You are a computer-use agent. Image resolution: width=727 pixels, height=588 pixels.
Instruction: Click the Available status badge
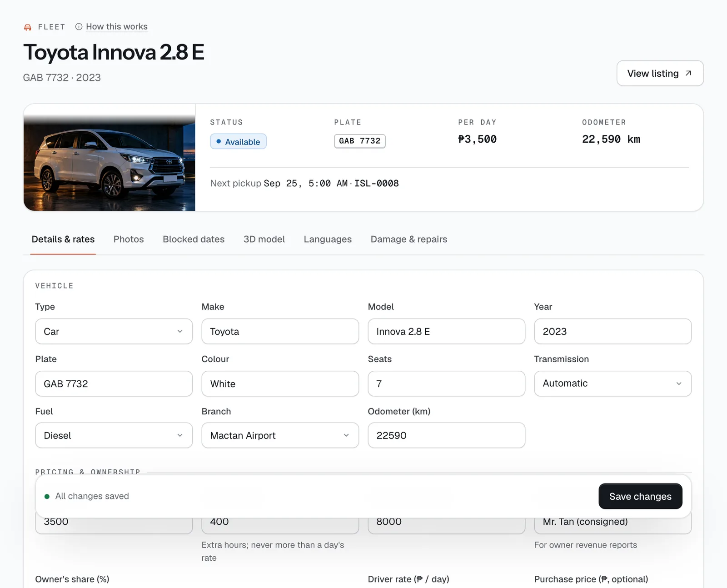point(238,141)
